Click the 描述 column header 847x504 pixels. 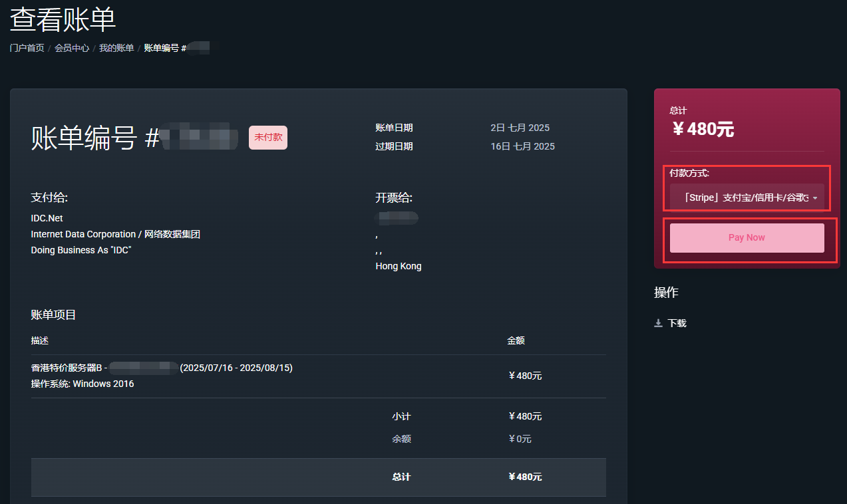coord(40,340)
